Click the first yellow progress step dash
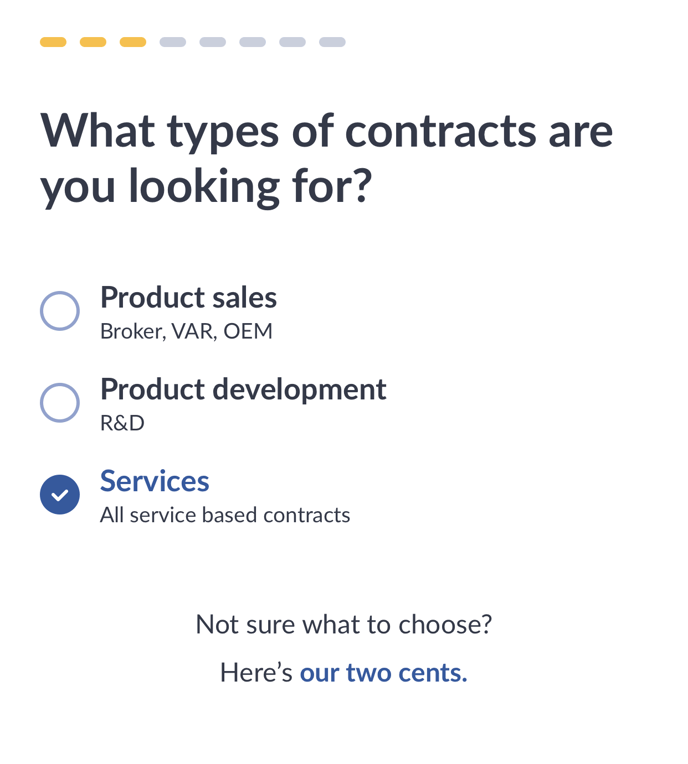 tap(53, 42)
